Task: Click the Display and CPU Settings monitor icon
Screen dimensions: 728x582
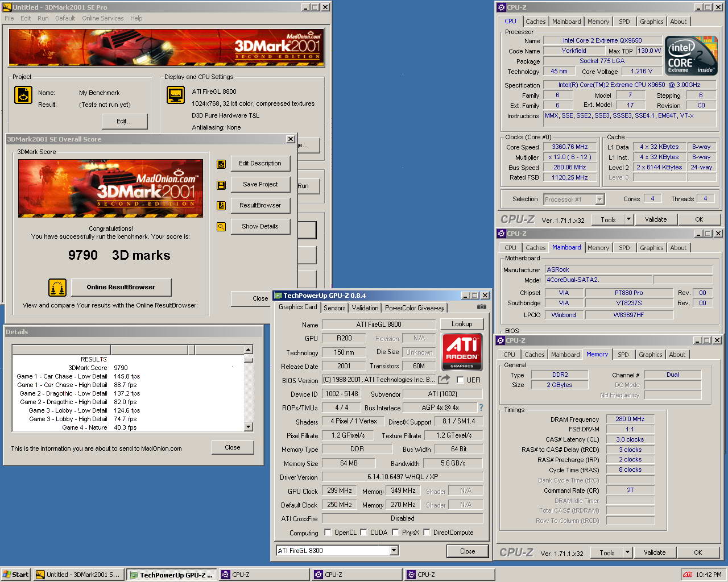Action: click(176, 95)
